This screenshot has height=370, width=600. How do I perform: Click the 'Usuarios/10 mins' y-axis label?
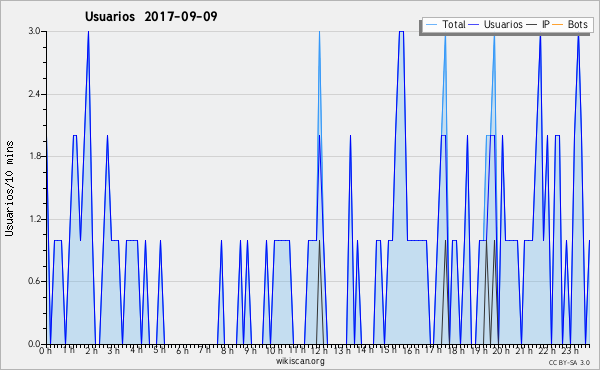(x=9, y=189)
